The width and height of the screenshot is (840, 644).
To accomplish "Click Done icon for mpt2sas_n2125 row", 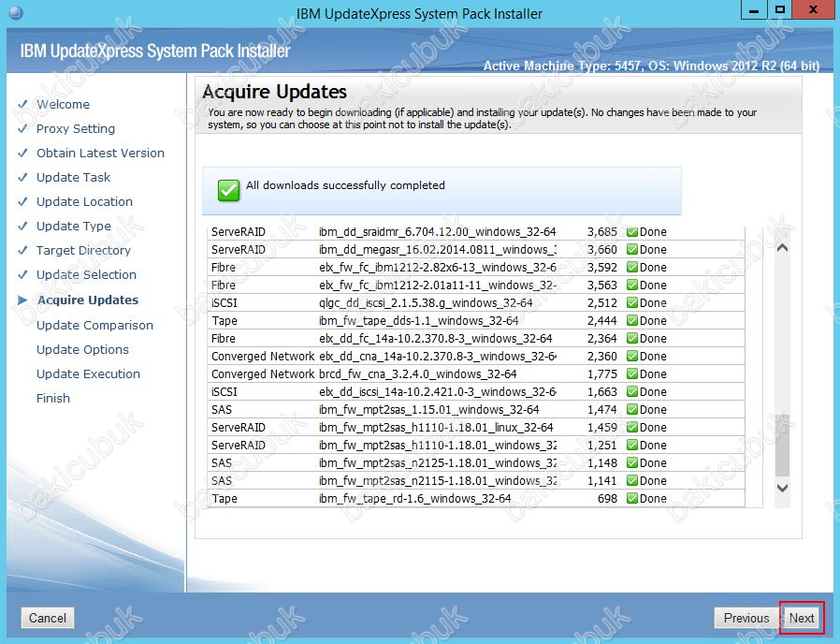I will (632, 462).
